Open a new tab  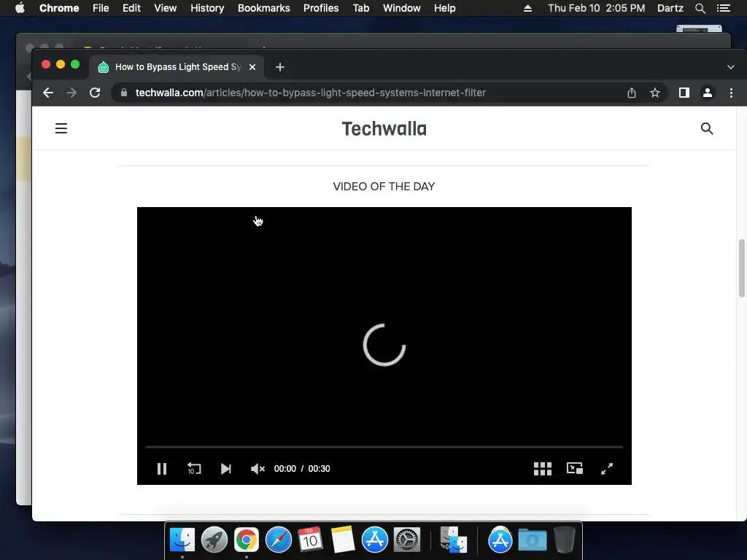coord(280,67)
